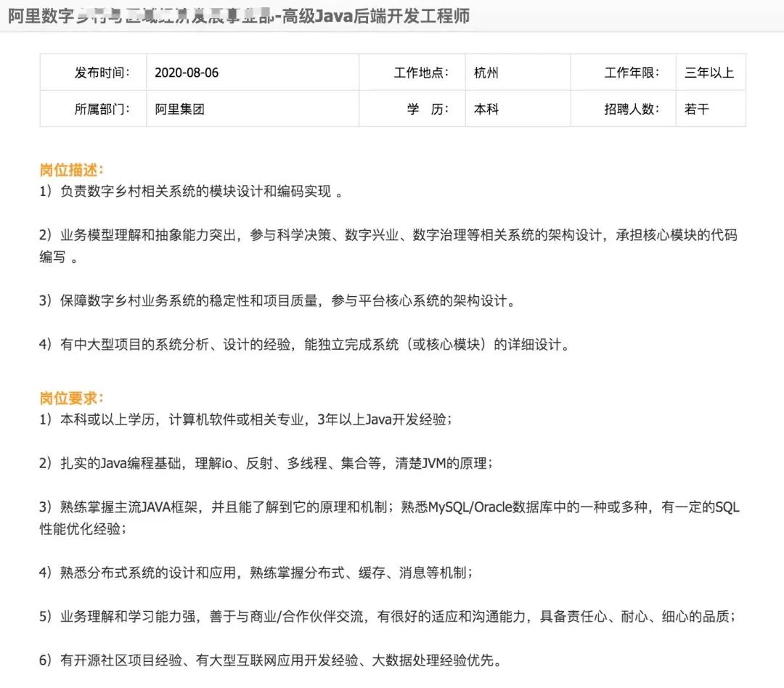
Task: Click description item 1 about 模块设计和编码实现
Action: [x=191, y=192]
